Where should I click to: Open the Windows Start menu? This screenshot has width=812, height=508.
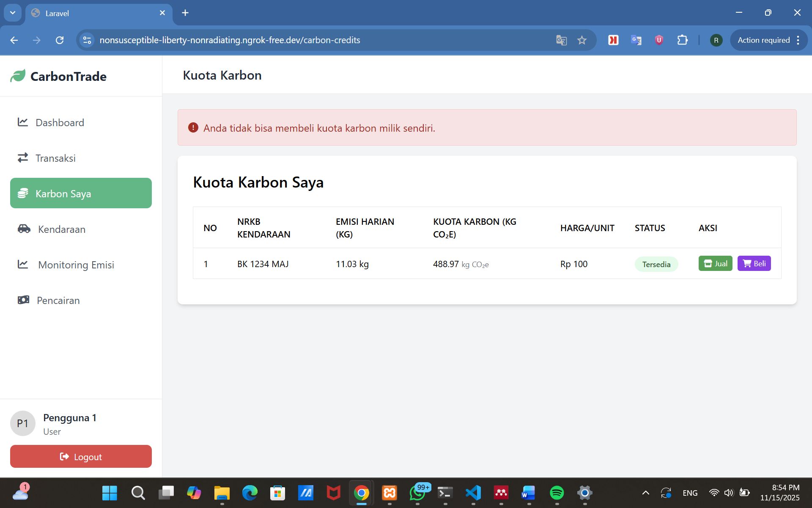coord(110,493)
